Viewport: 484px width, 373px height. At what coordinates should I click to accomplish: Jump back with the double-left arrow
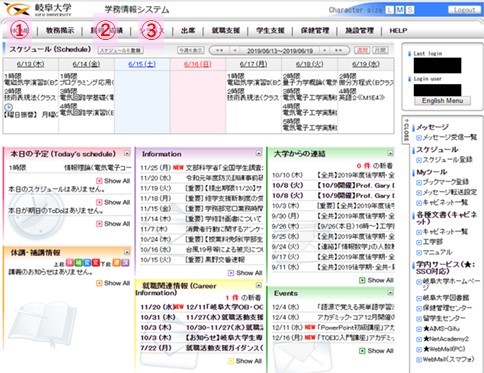pos(220,50)
